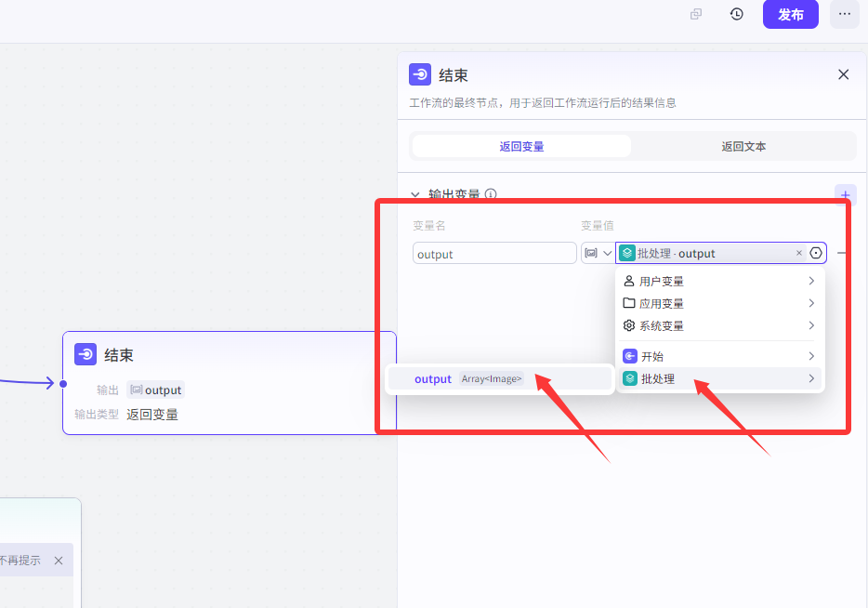868x608 pixels.
Task: Switch to the 返回变量 tab
Action: [x=521, y=146]
